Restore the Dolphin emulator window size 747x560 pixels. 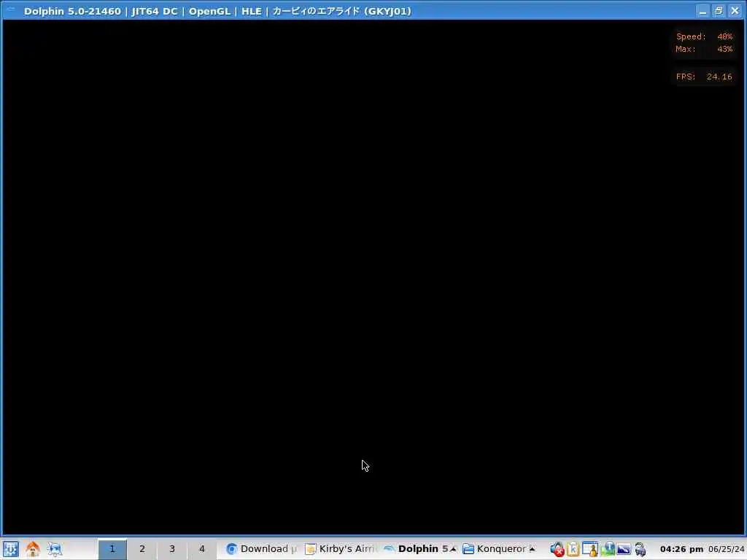pos(719,11)
